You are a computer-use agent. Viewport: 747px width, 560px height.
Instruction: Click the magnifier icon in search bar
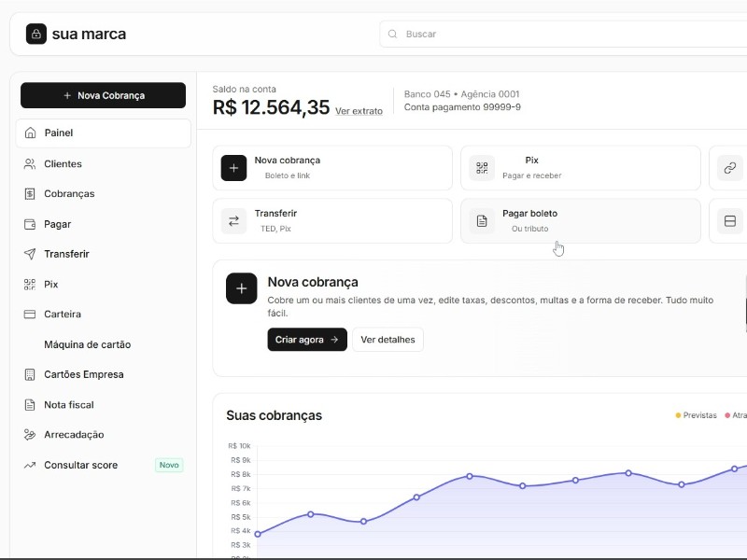(x=393, y=34)
